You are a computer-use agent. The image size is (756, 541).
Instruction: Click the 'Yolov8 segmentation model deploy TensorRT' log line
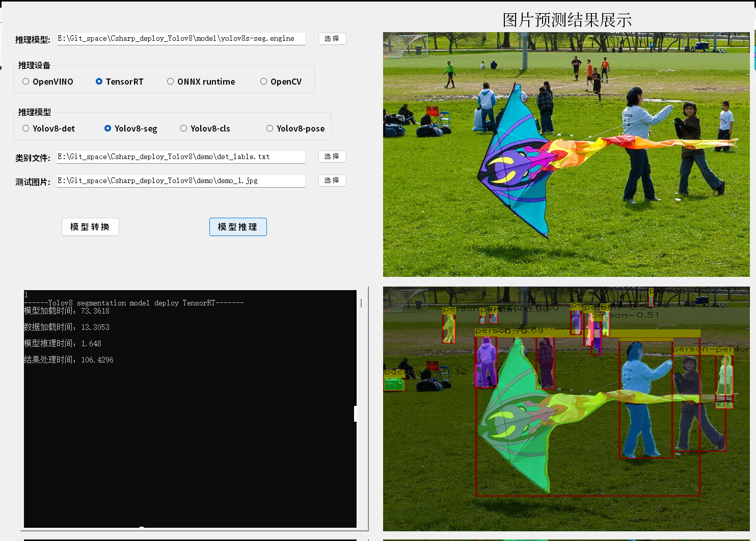(x=134, y=303)
